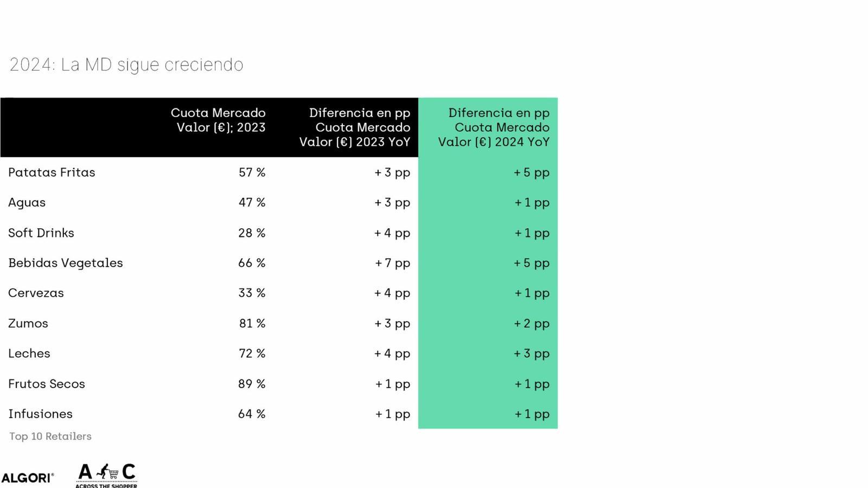
Task: Select the Leches row label
Action: pos(29,354)
